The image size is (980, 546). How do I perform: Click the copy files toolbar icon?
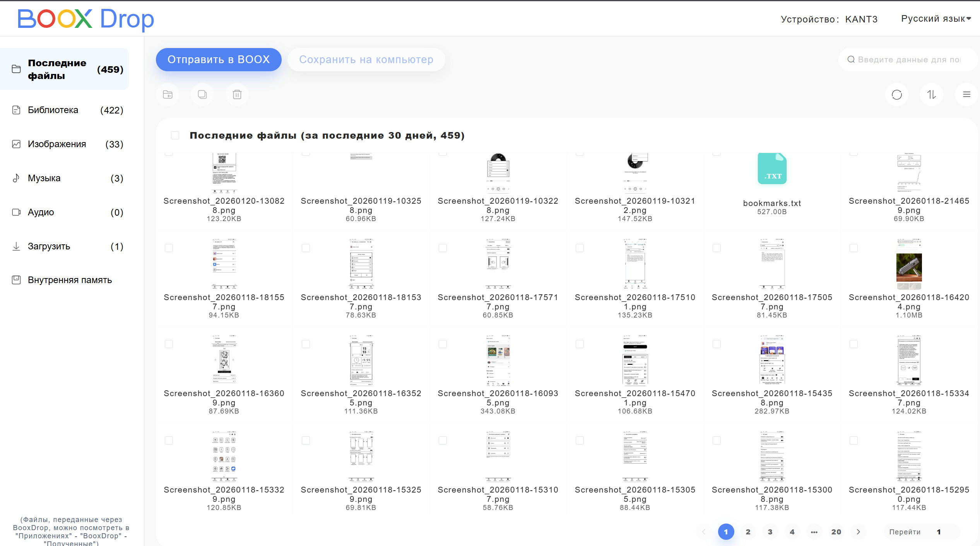click(x=202, y=94)
